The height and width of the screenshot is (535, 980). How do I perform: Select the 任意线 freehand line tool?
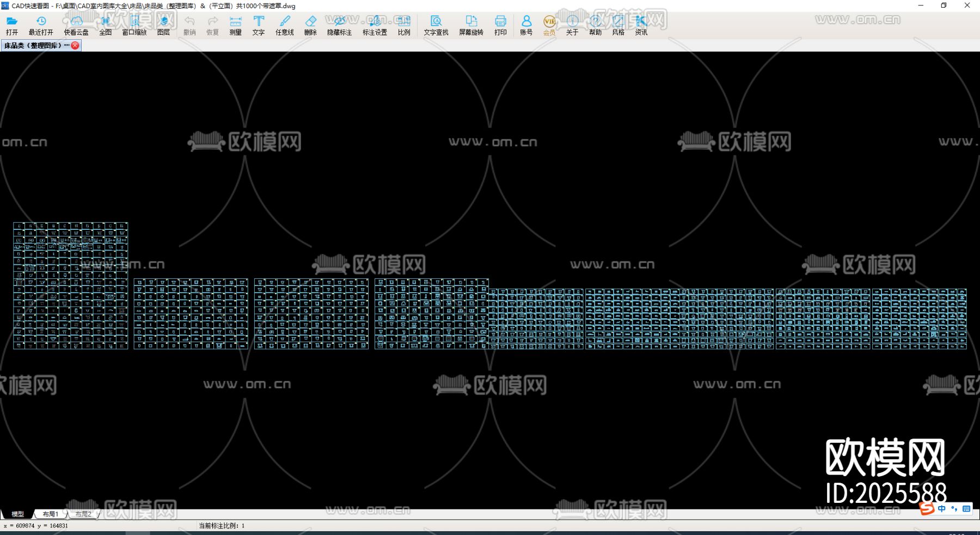(x=284, y=25)
